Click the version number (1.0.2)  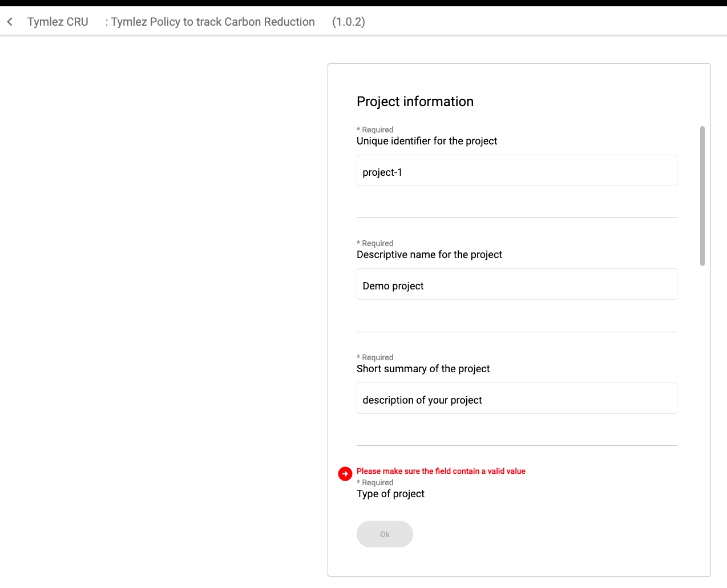point(348,22)
